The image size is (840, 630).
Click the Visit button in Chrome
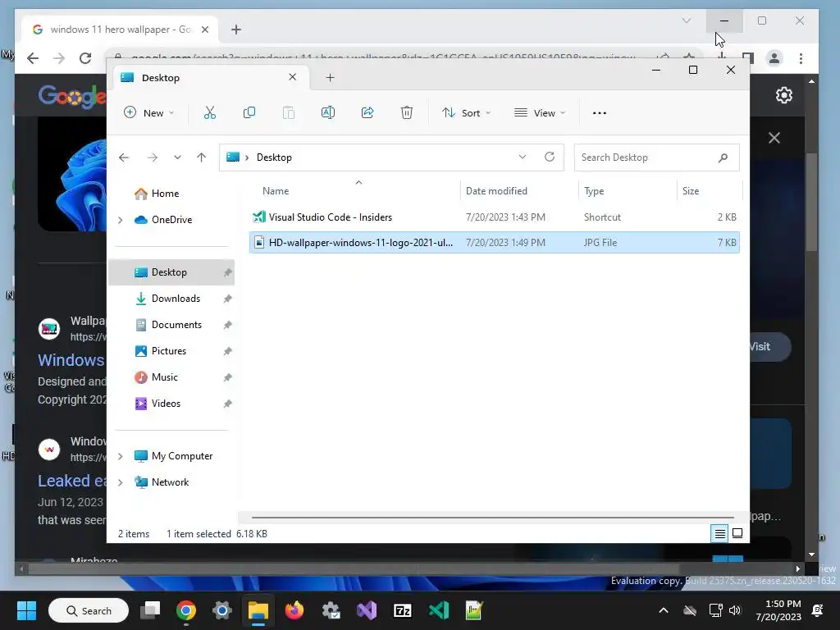tap(769, 347)
